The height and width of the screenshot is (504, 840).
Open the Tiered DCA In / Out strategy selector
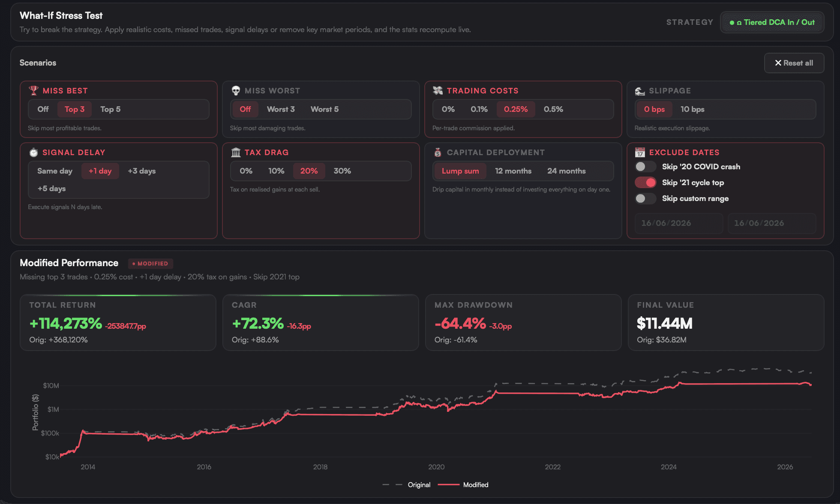[772, 22]
